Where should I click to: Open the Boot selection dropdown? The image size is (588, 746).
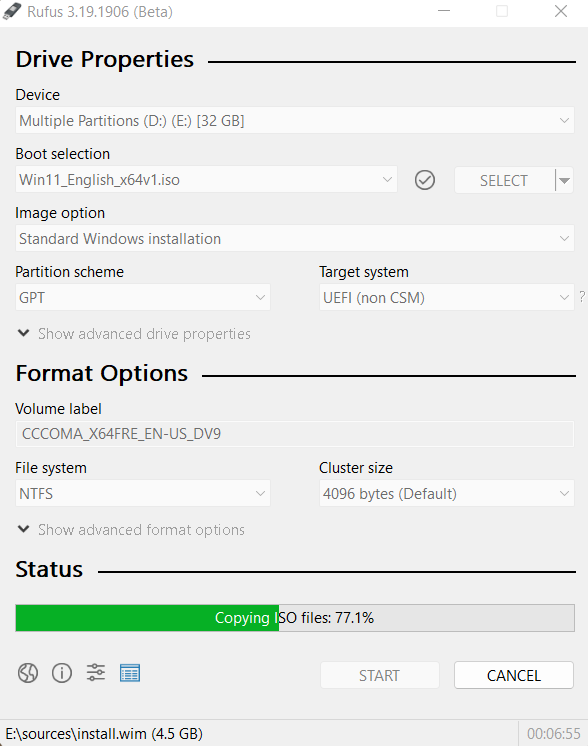pyautogui.click(x=206, y=179)
